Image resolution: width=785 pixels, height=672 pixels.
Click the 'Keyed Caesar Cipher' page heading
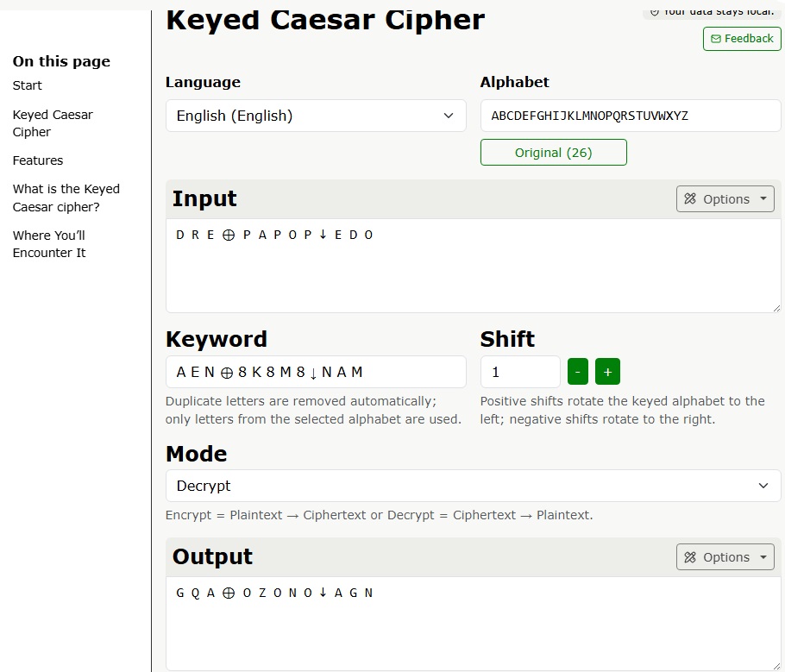click(x=325, y=20)
